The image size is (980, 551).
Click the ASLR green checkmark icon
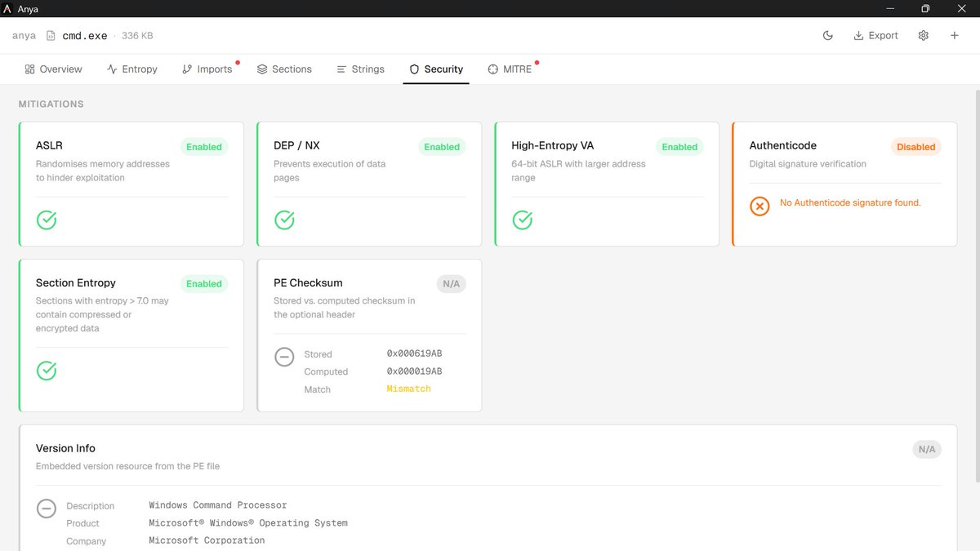(x=47, y=220)
